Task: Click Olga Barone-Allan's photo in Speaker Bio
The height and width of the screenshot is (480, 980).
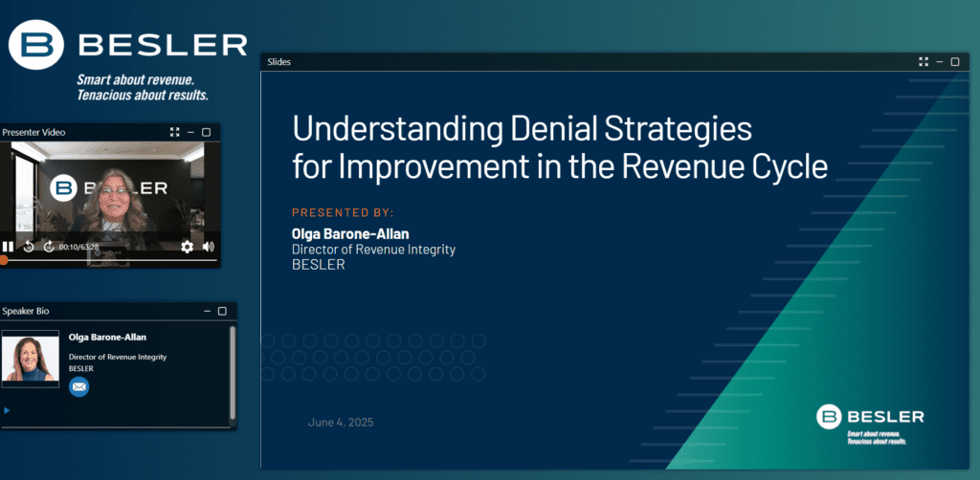Action: coord(30,359)
